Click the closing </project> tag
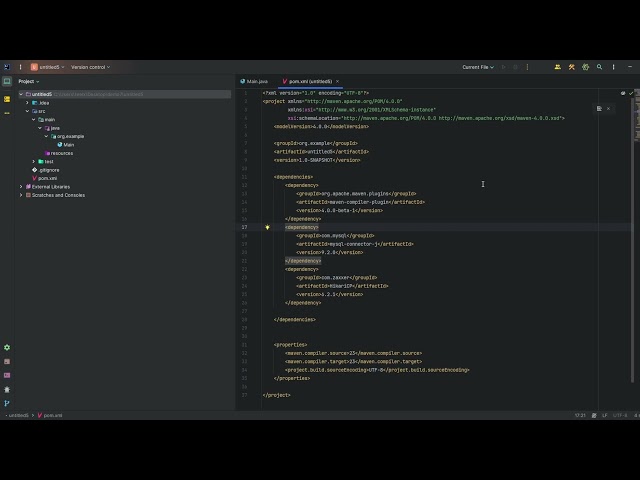640x480 pixels. point(276,395)
